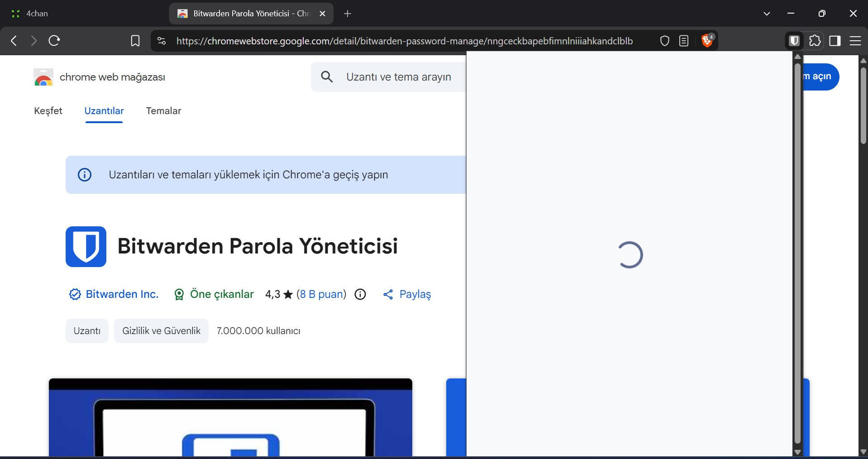The image size is (868, 459).
Task: Click the page scrollbar down arrow
Action: tap(863, 452)
